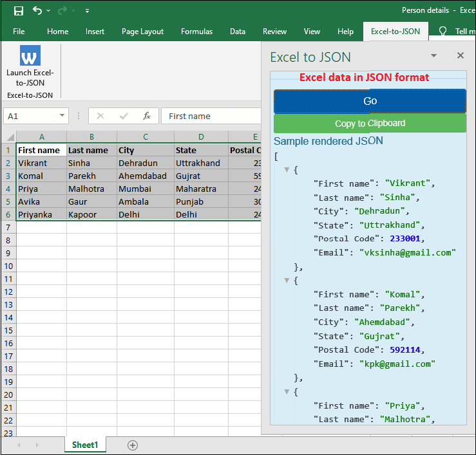Open the Name Box dropdown arrow

62,116
